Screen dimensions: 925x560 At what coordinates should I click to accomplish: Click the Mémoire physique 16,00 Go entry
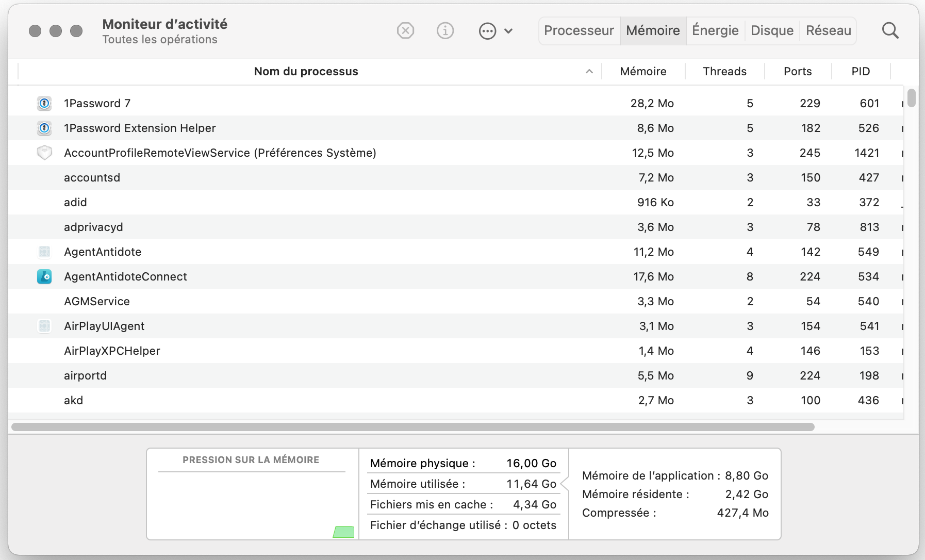tap(463, 464)
